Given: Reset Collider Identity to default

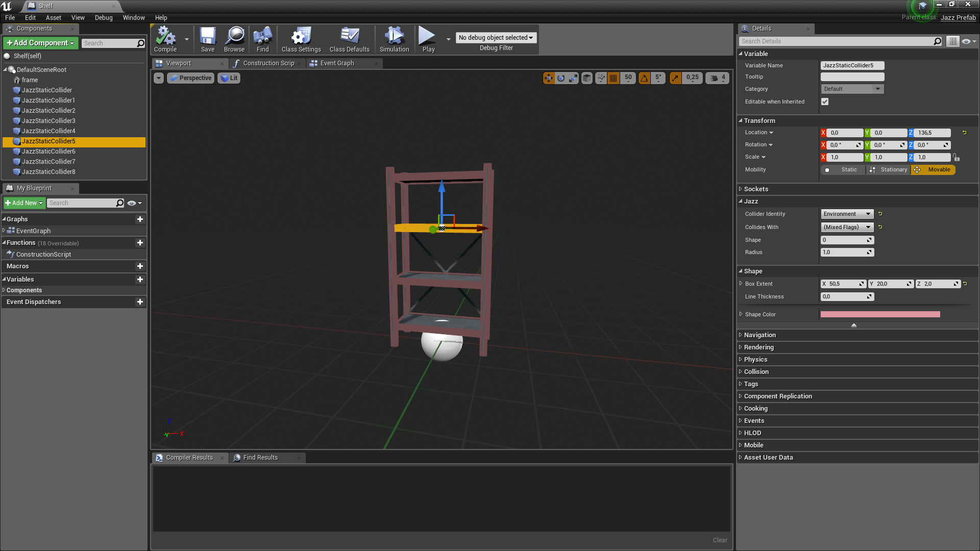Looking at the screenshot, I should click(880, 214).
